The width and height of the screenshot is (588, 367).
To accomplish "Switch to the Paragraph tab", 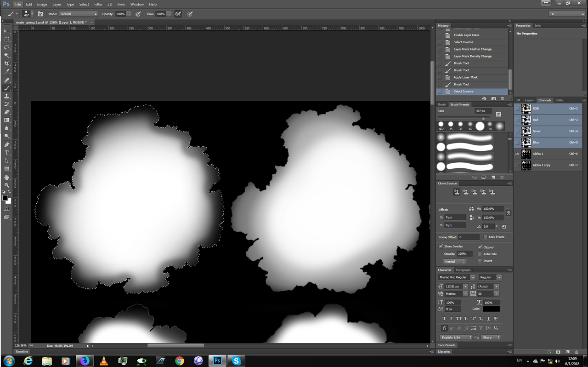I will tap(463, 270).
